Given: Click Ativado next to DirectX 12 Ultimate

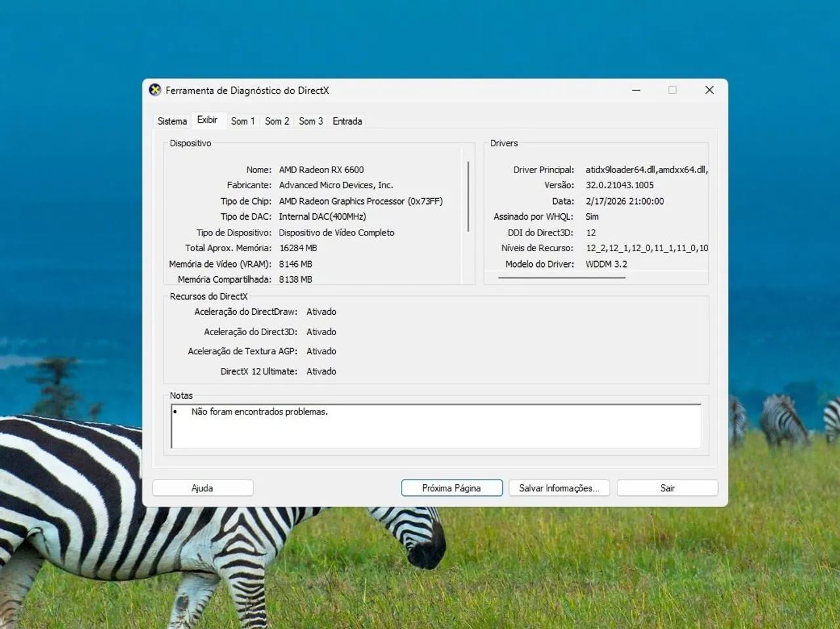Looking at the screenshot, I should click(322, 371).
